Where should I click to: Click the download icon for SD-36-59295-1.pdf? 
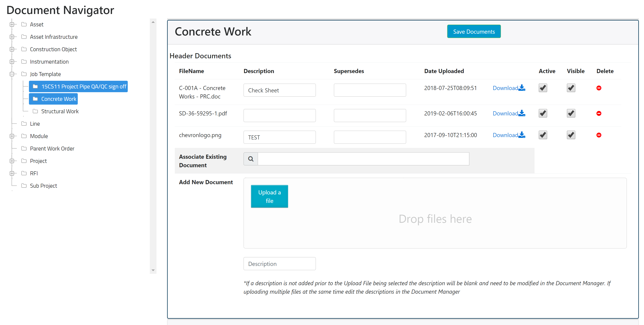(x=522, y=113)
